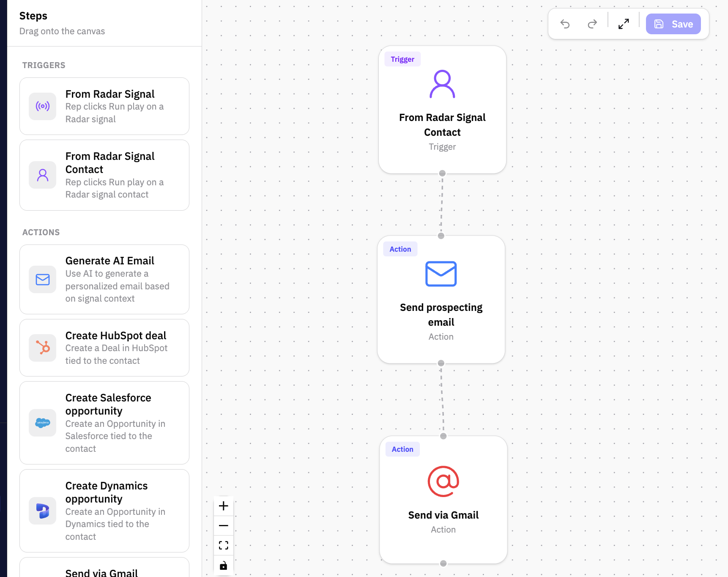Select the Send via Gmail canvas node
This screenshot has width=728, height=577.
tap(443, 500)
